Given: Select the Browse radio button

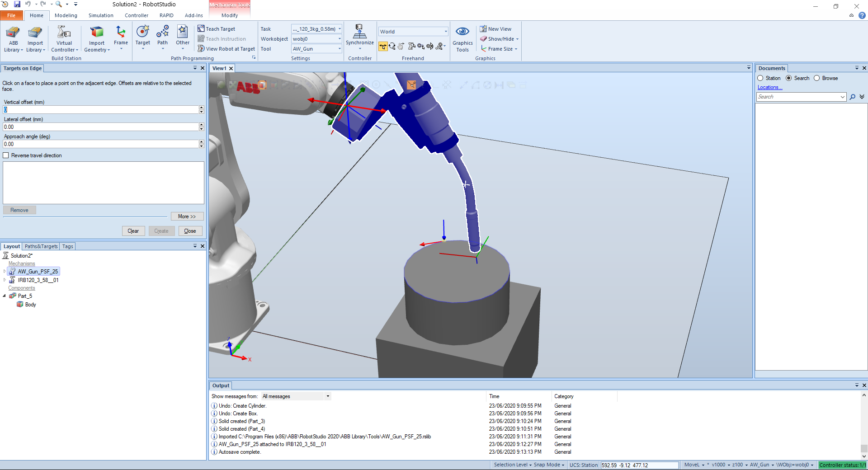Looking at the screenshot, I should click(817, 78).
